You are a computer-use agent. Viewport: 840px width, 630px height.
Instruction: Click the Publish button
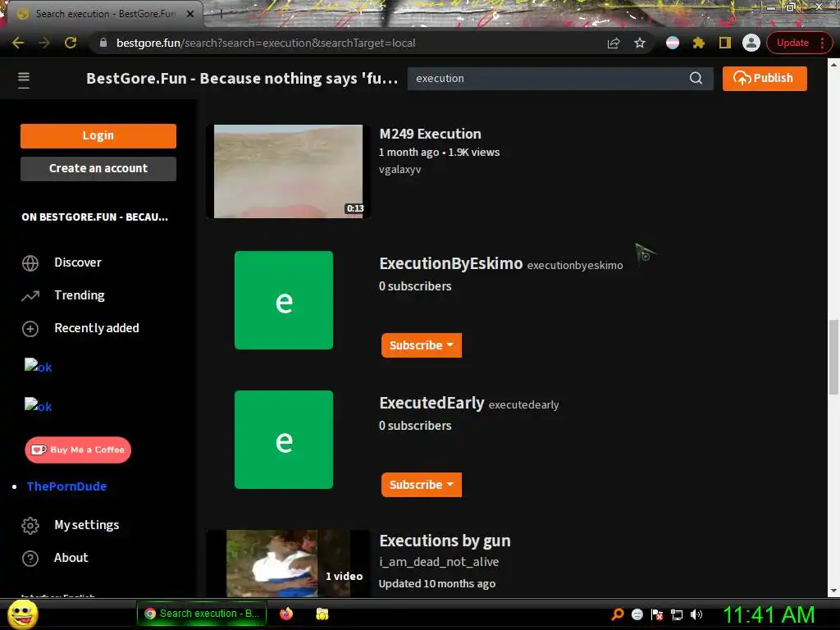765,78
